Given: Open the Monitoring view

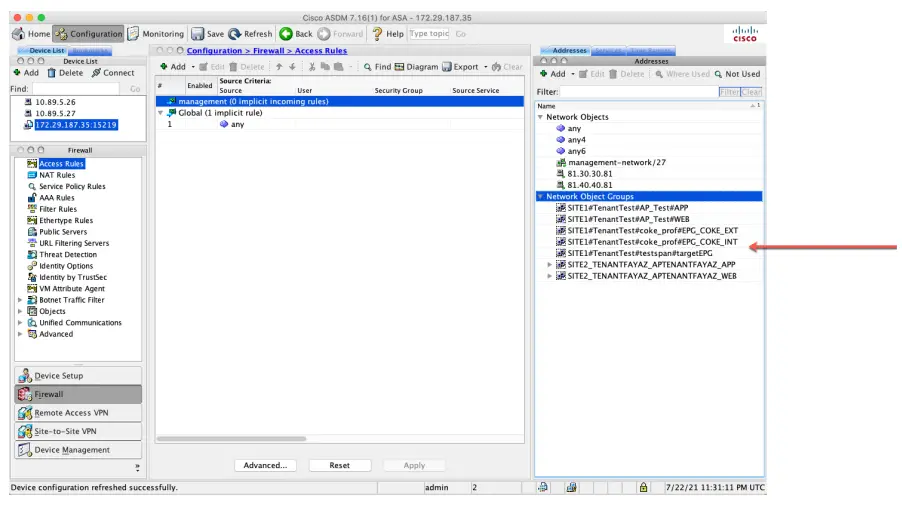Looking at the screenshot, I should 156,34.
